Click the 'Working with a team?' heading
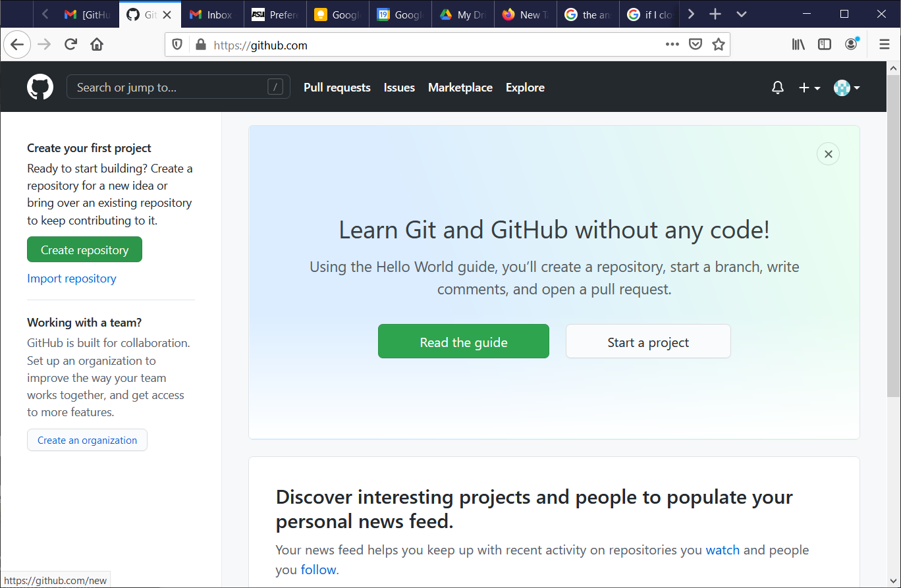Viewport: 901px width, 588px height. [x=84, y=323]
